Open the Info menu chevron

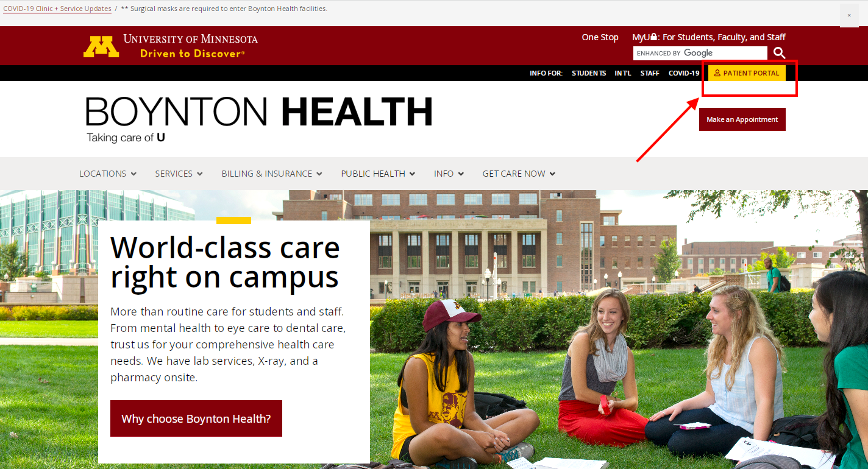click(461, 174)
